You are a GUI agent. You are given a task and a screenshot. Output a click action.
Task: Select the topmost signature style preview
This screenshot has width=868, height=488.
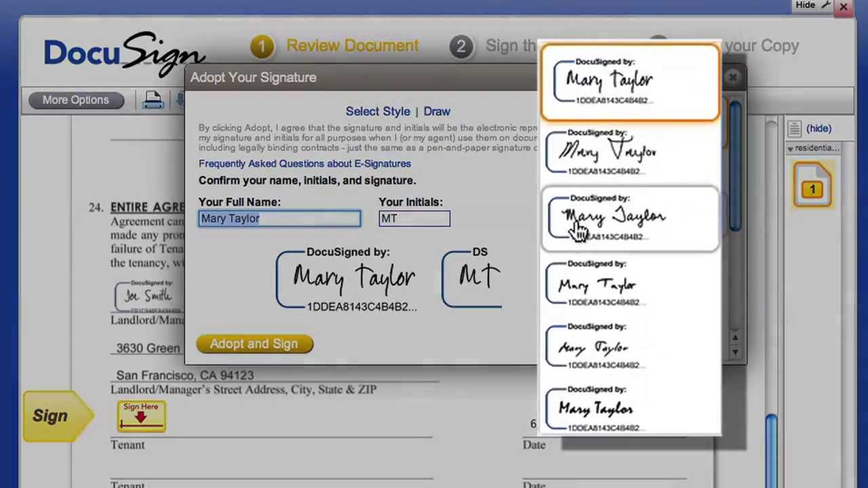629,81
